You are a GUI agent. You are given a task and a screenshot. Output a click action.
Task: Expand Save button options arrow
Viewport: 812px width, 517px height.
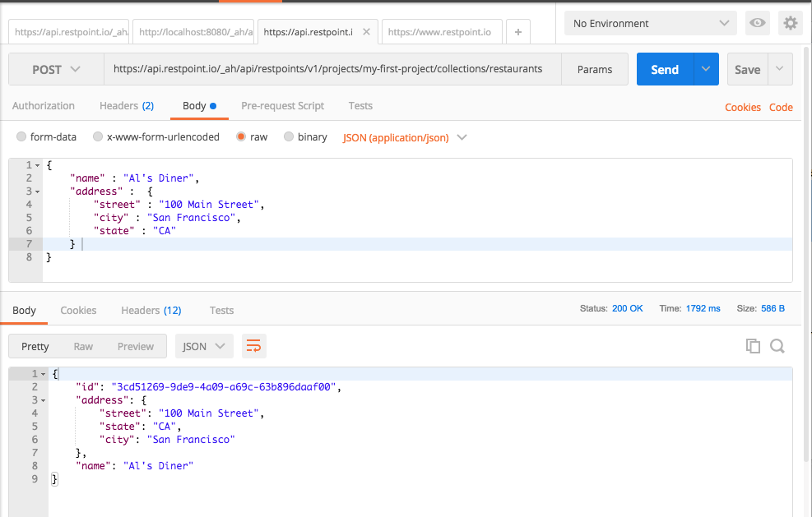(x=780, y=69)
